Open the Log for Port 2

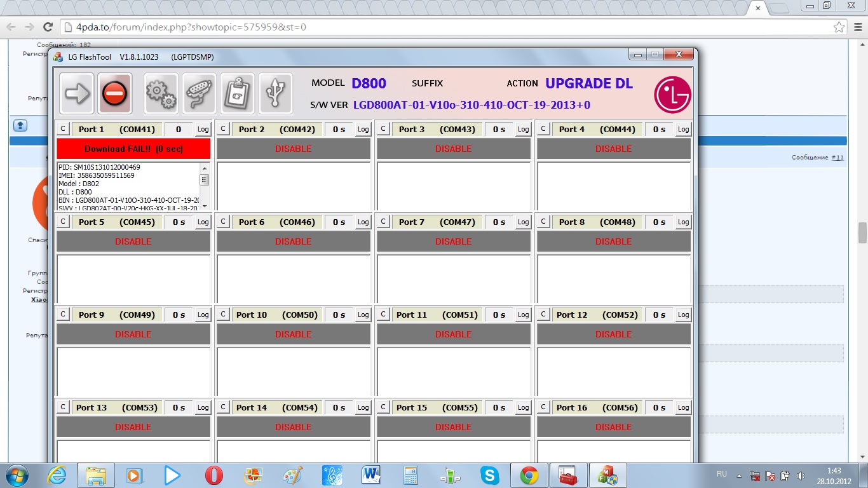tap(363, 129)
